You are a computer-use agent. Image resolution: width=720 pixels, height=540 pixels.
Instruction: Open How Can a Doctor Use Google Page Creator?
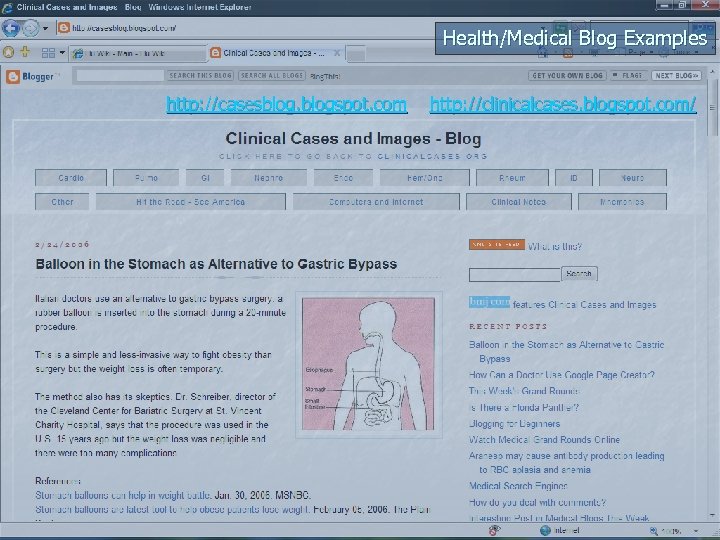pyautogui.click(x=562, y=375)
